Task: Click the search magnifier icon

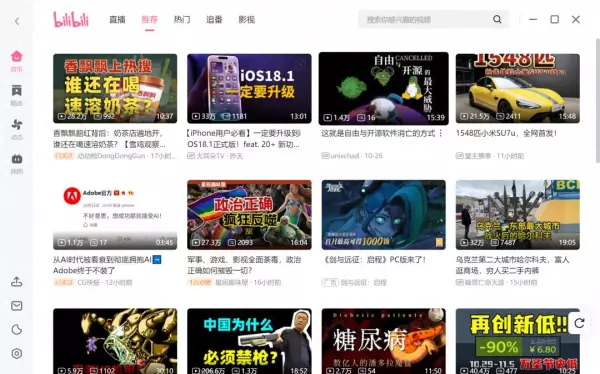Action: [497, 20]
